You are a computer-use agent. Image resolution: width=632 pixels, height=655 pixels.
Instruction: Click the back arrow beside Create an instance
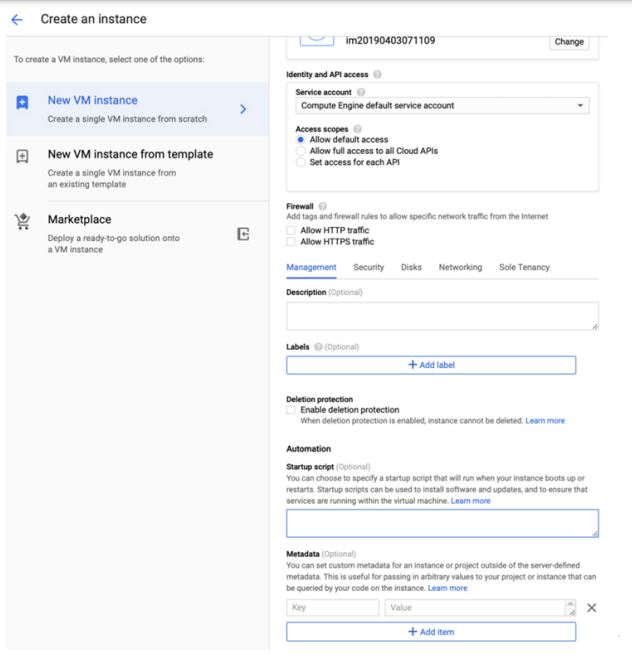(16, 20)
